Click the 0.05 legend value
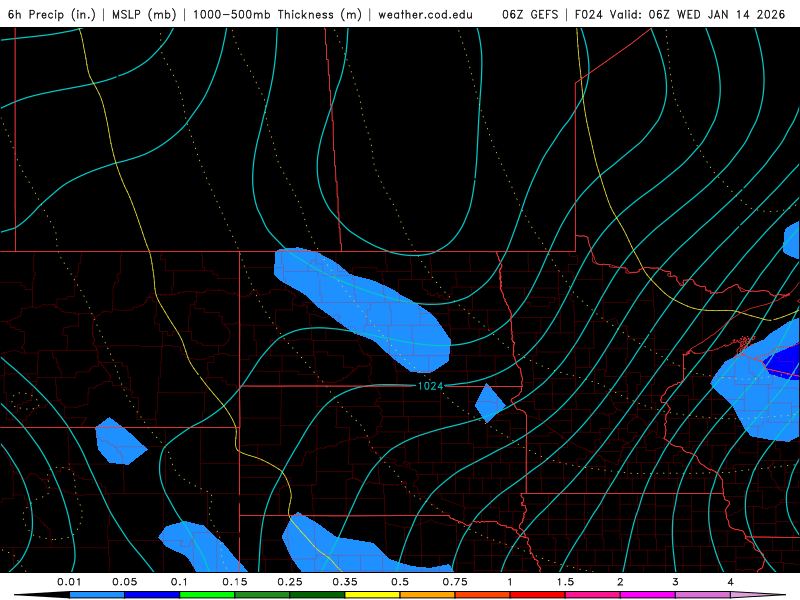 coord(124,582)
